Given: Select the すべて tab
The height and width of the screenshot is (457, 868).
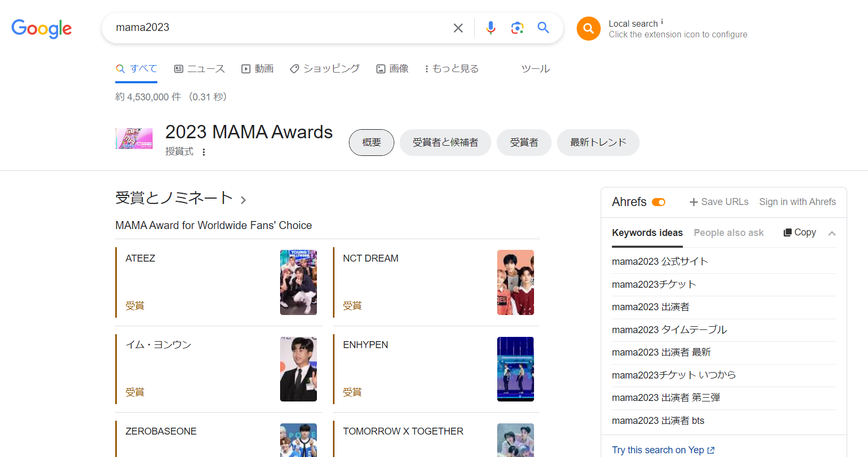Looking at the screenshot, I should tap(137, 69).
